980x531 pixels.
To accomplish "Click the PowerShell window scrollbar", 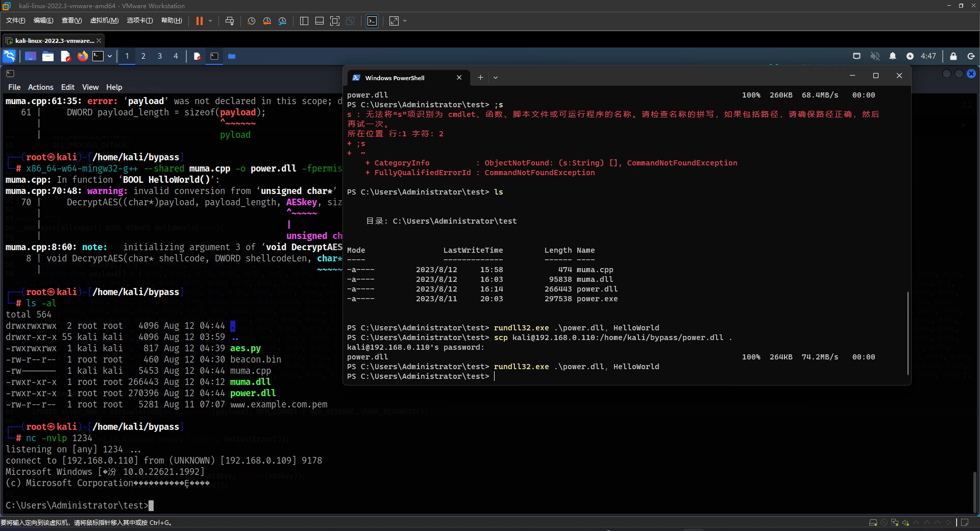I will pyautogui.click(x=908, y=333).
